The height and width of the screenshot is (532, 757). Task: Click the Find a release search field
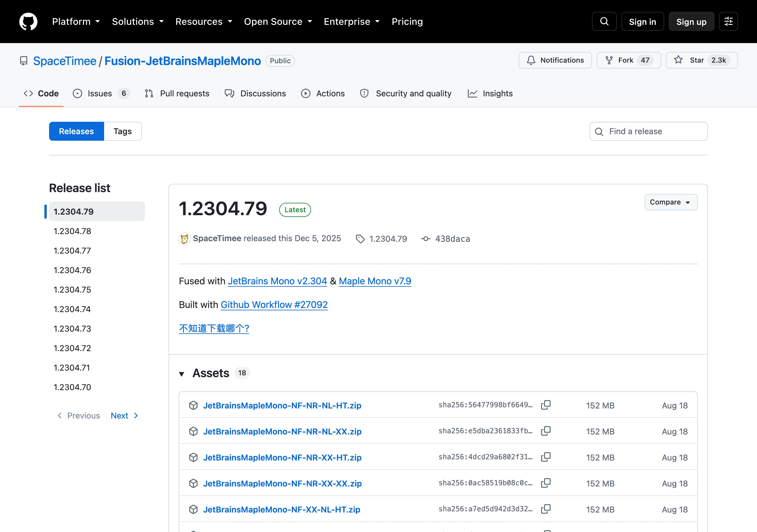[x=648, y=131]
